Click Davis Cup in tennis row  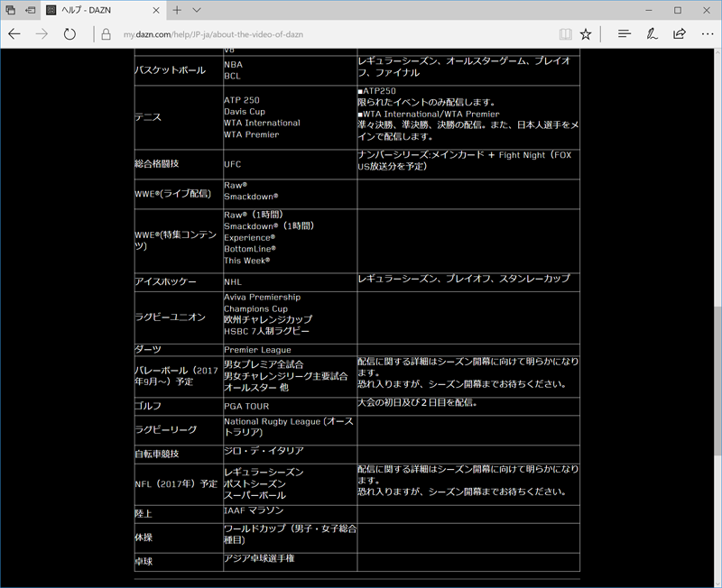pos(245,112)
